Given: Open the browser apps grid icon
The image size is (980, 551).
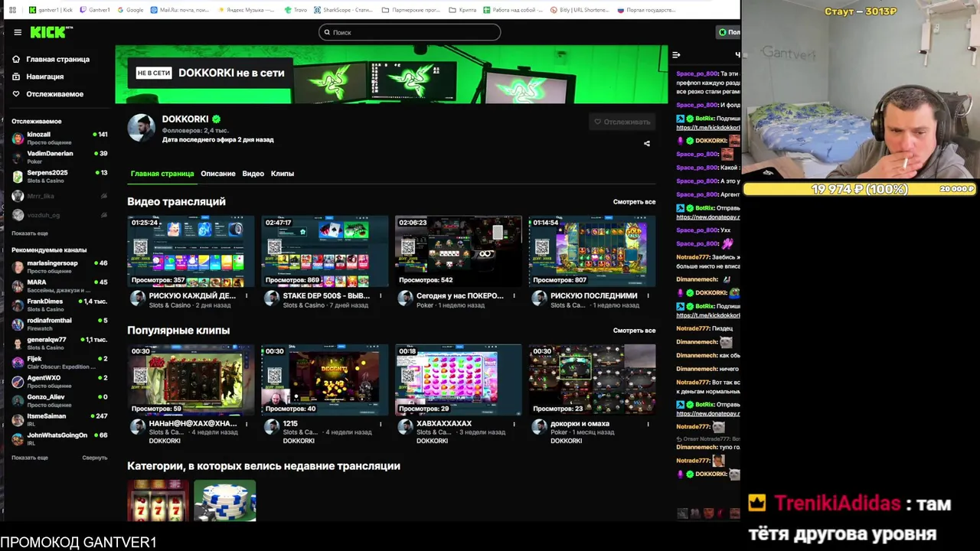Looking at the screenshot, I should point(12,10).
